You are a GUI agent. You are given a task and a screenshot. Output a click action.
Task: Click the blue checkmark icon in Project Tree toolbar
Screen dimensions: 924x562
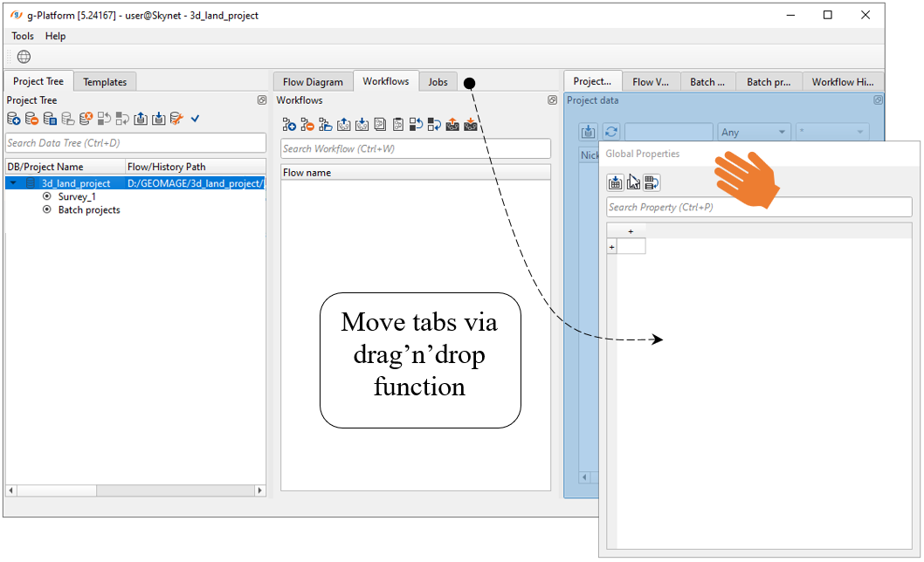point(195,119)
